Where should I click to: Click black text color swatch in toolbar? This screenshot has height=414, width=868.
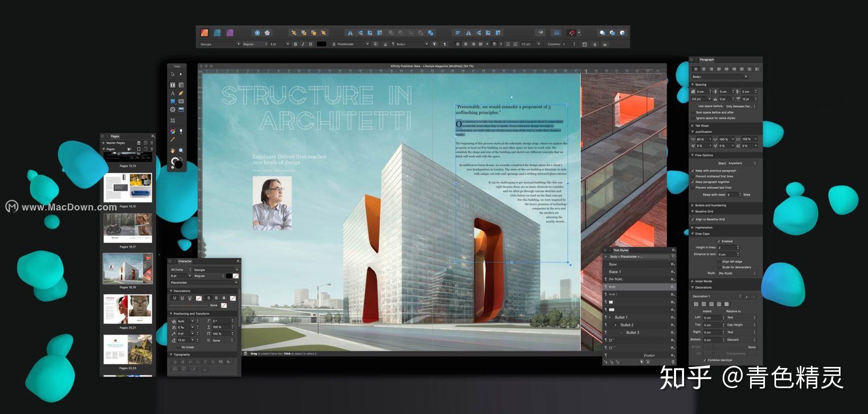321,44
